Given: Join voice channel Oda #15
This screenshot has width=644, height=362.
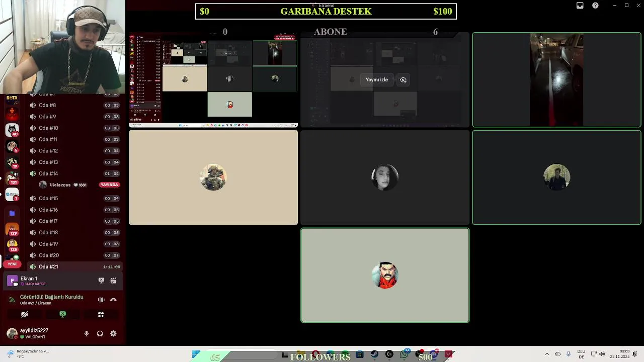Looking at the screenshot, I should coord(75,198).
